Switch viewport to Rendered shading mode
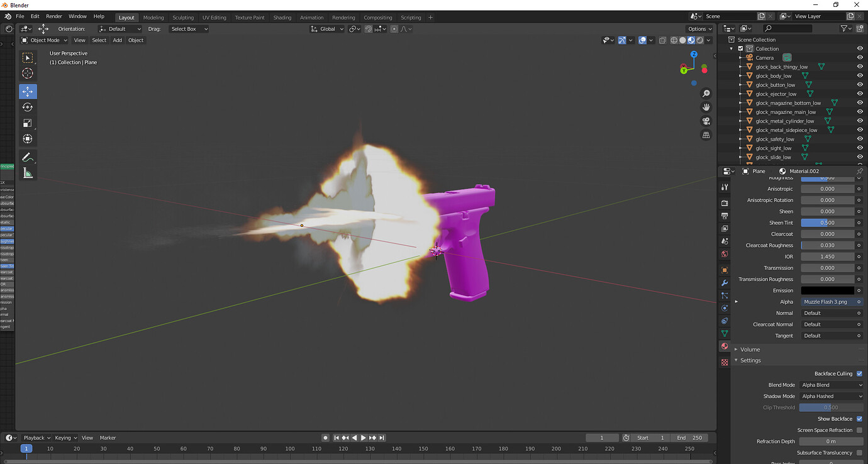 pyautogui.click(x=699, y=40)
